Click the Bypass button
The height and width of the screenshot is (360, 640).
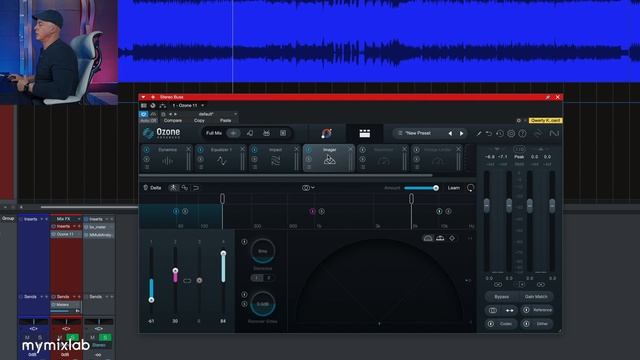point(501,297)
